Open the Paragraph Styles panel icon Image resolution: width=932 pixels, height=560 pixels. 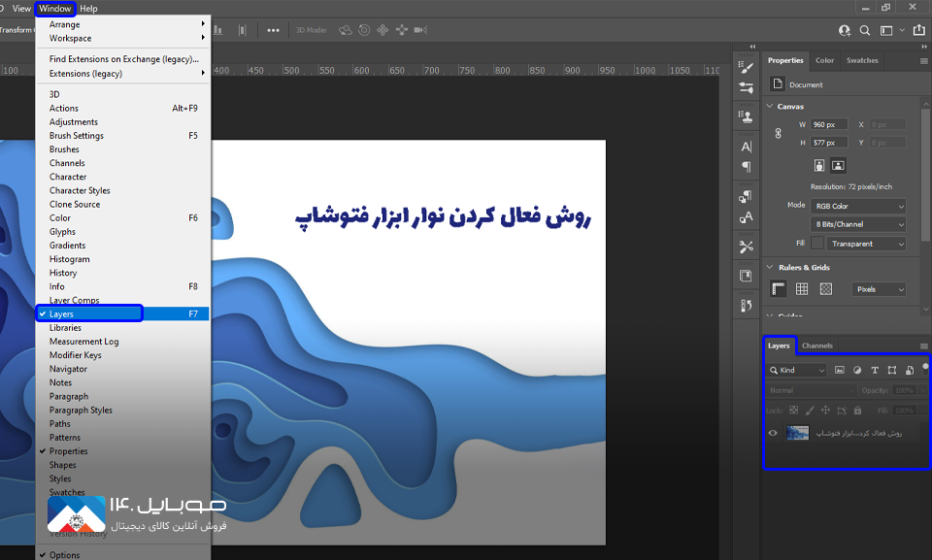coord(746,196)
